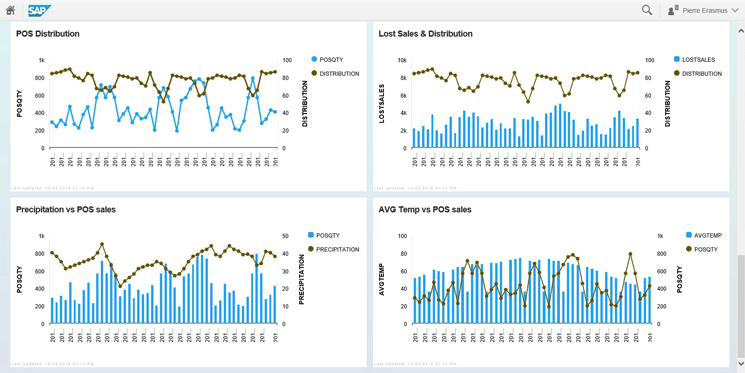Click Last Updated text under AVG Temp chart
The height and width of the screenshot is (373, 745).
(415, 364)
